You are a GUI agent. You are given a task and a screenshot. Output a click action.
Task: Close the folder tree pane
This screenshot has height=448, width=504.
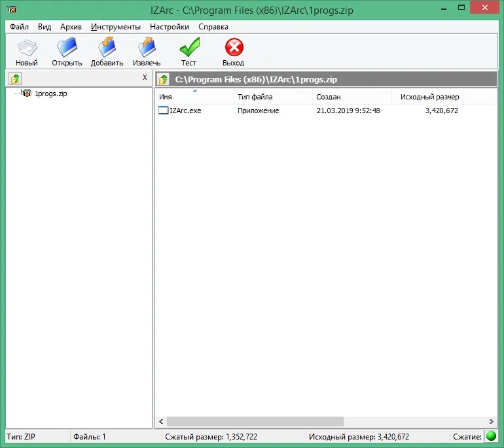pyautogui.click(x=145, y=77)
